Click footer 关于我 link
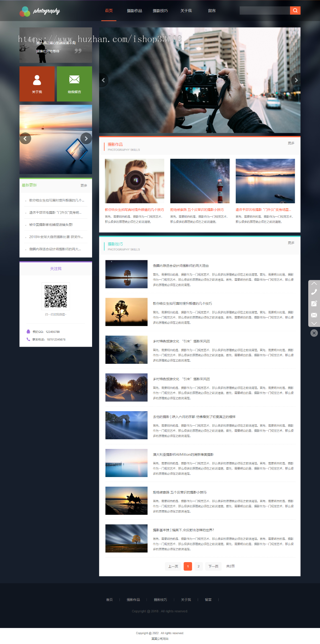Screen dimensions: 320x644 pos(186,600)
